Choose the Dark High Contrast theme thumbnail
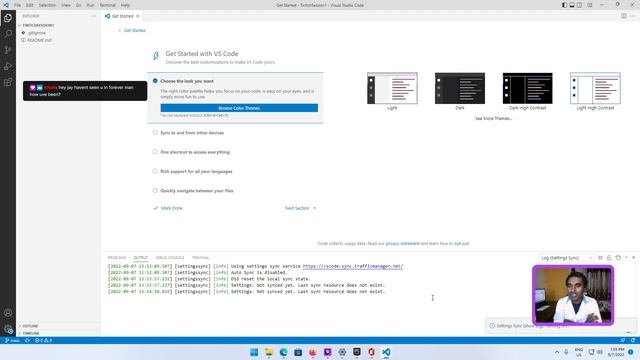Viewport: 640px width, 360px height. pos(527,88)
